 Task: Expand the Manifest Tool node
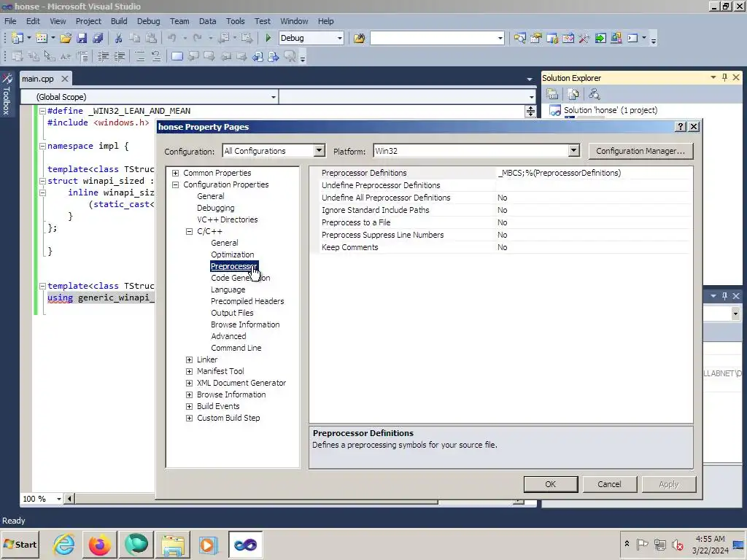click(189, 371)
